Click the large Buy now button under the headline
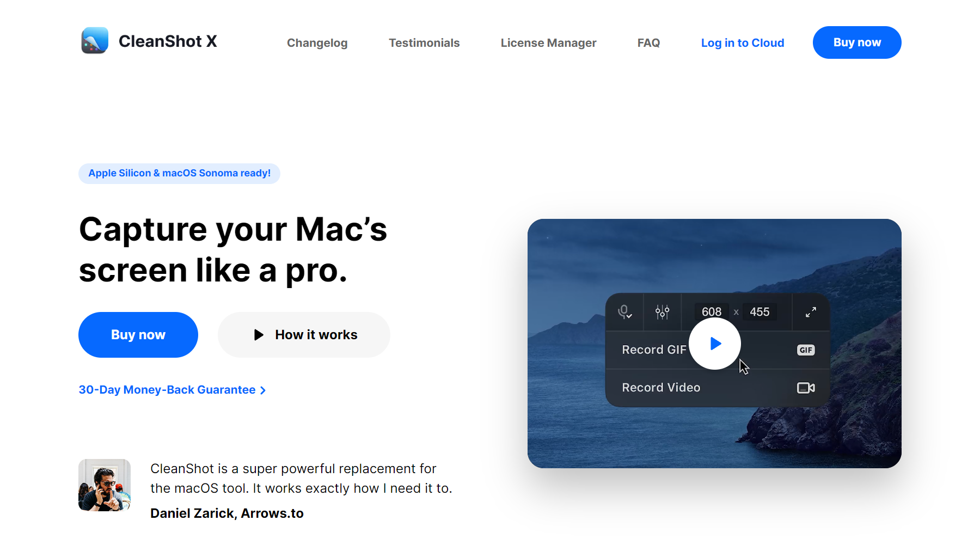The height and width of the screenshot is (551, 980). [x=138, y=335]
